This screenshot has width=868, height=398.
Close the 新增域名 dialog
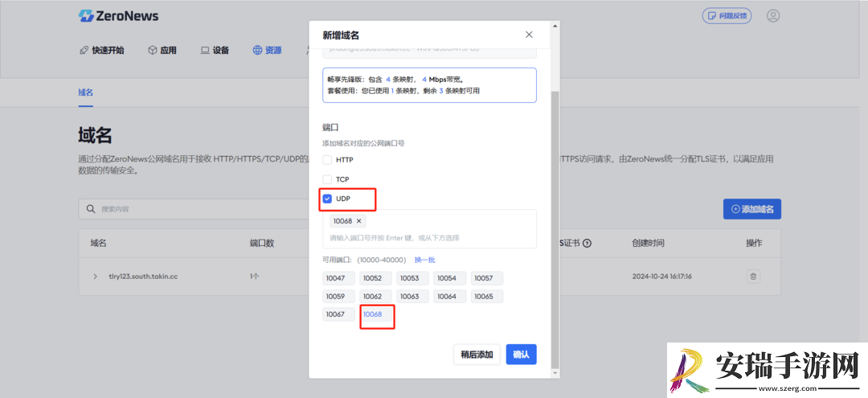529,35
